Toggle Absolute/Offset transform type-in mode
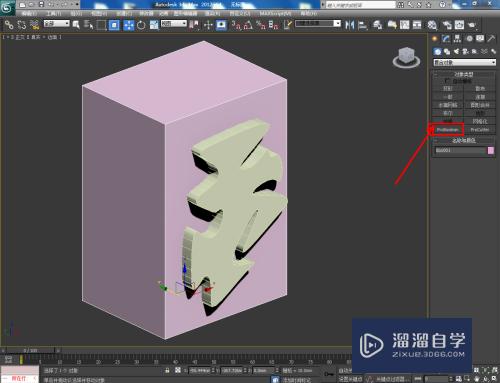The image size is (500, 383). click(178, 370)
